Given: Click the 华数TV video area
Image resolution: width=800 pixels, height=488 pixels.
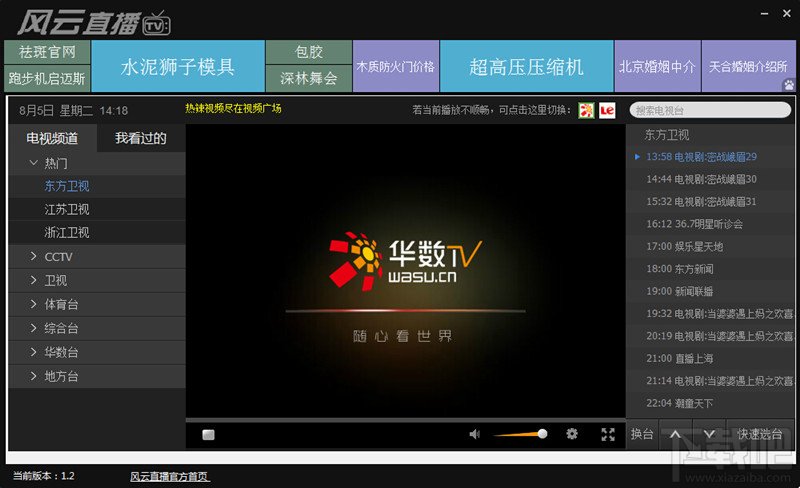Looking at the screenshot, I should click(x=405, y=271).
